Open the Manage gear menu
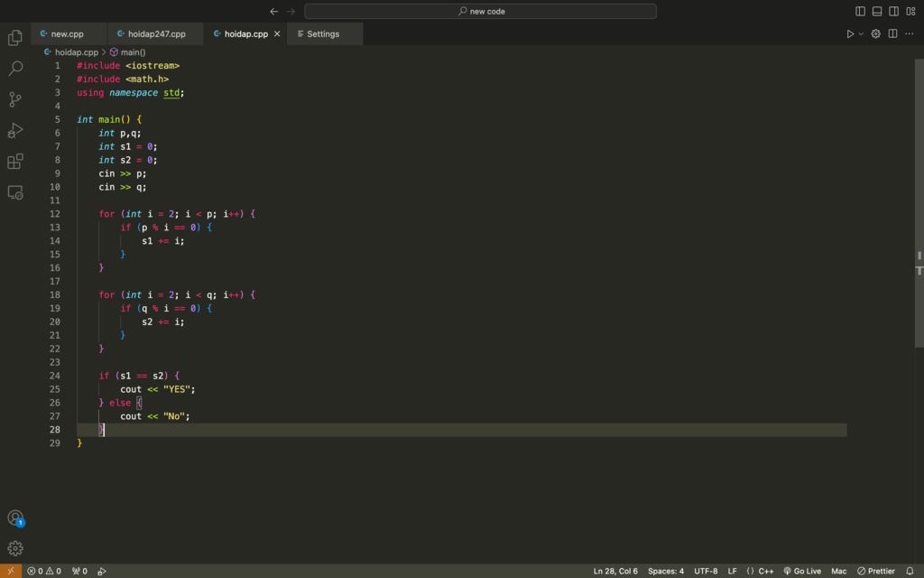Viewport: 924px width, 578px height. pos(15,548)
